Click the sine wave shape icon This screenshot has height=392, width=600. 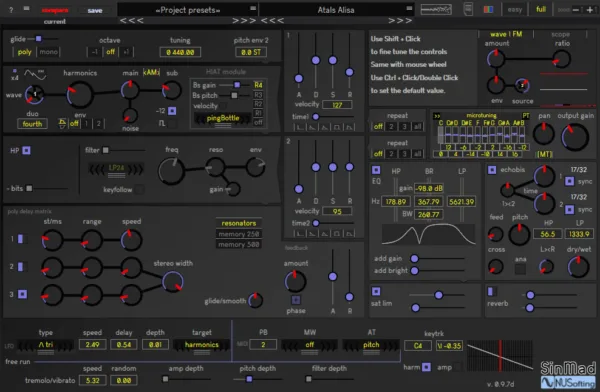pos(35,74)
